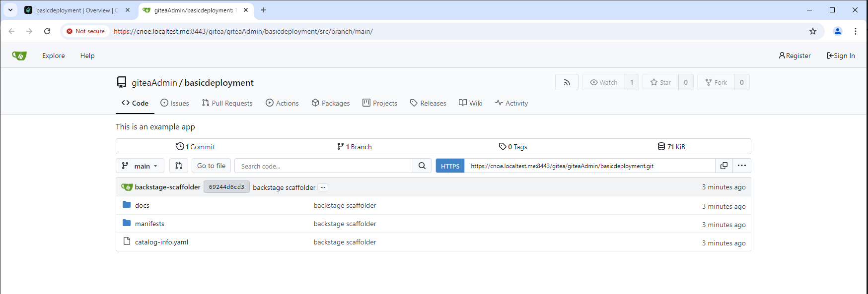This screenshot has height=294, width=868.
Task: Copy the repository clone URL
Action: click(x=724, y=166)
